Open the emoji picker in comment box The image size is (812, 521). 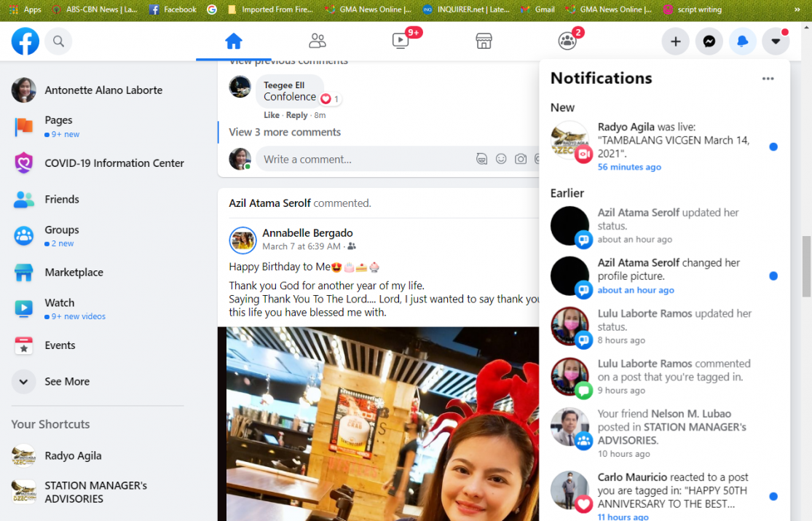point(501,159)
